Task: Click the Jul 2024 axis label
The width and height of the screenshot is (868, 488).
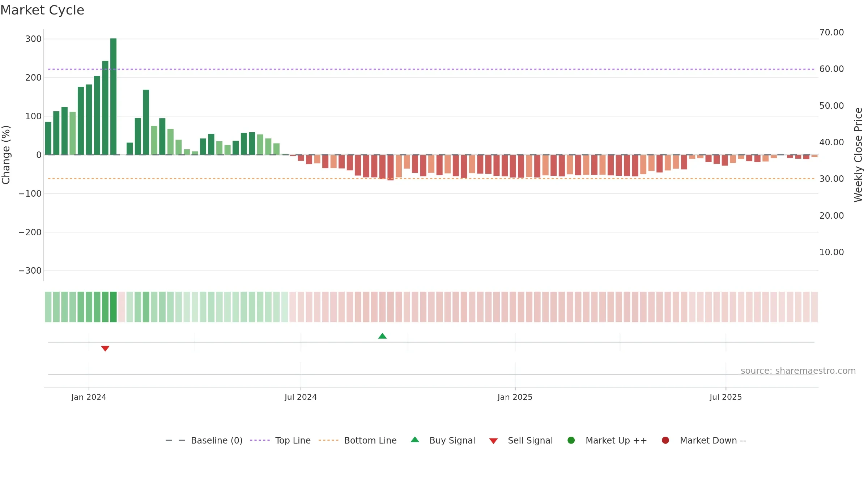Action: tap(301, 397)
